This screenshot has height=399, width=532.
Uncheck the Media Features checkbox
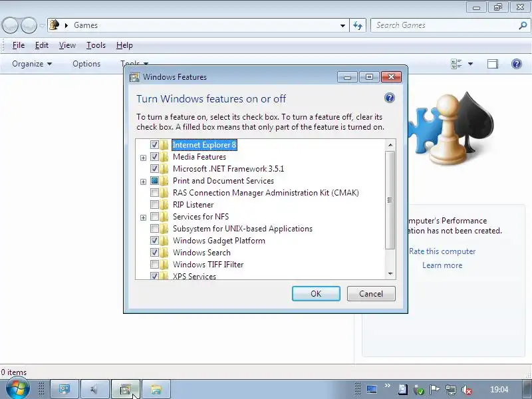(x=154, y=157)
